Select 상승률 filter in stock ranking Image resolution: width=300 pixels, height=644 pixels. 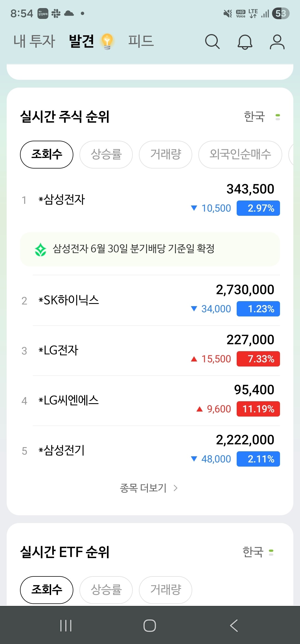point(106,155)
